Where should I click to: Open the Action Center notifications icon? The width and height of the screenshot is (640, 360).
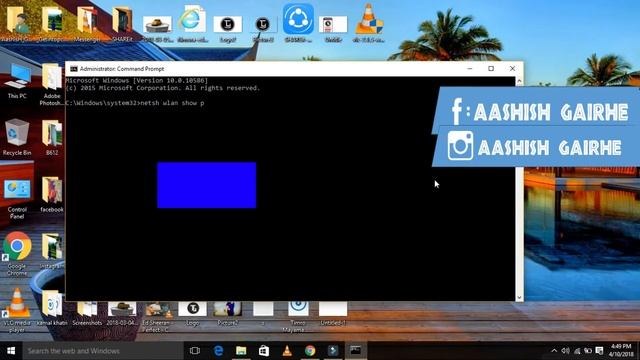pos(599,351)
